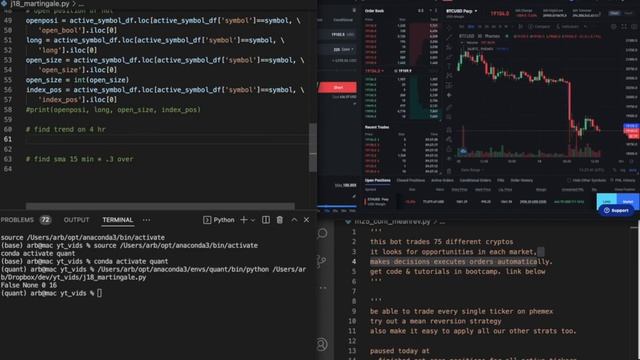Open the Source Control view in the activity bar
Image resolution: width=640 pixels, height=360 pixels.
pyautogui.click(x=322, y=260)
